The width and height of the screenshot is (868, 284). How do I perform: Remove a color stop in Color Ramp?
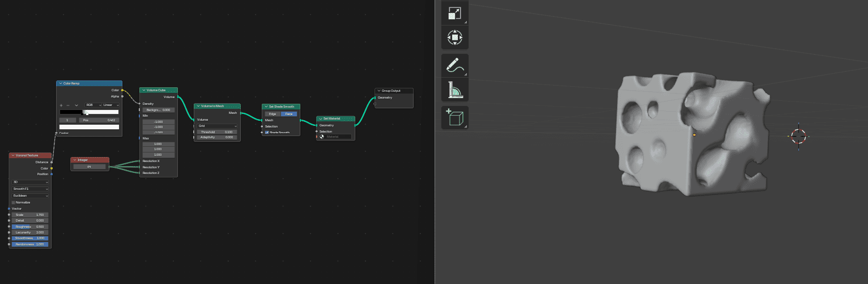coord(68,105)
